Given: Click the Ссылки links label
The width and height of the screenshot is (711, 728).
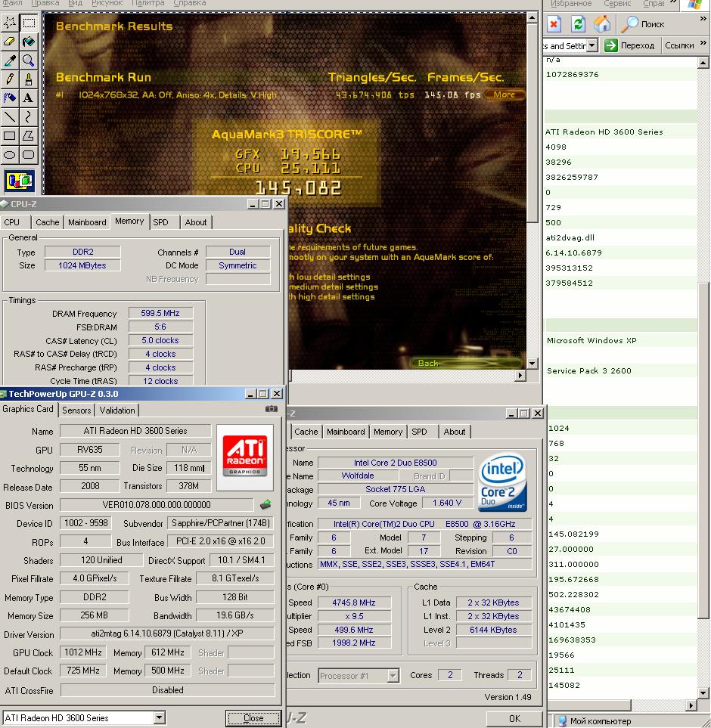Looking at the screenshot, I should click(679, 45).
